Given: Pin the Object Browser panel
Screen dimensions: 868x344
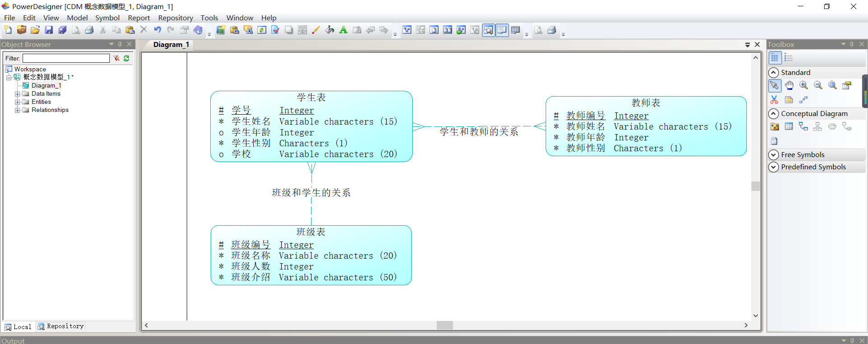Looking at the screenshot, I should point(120,44).
